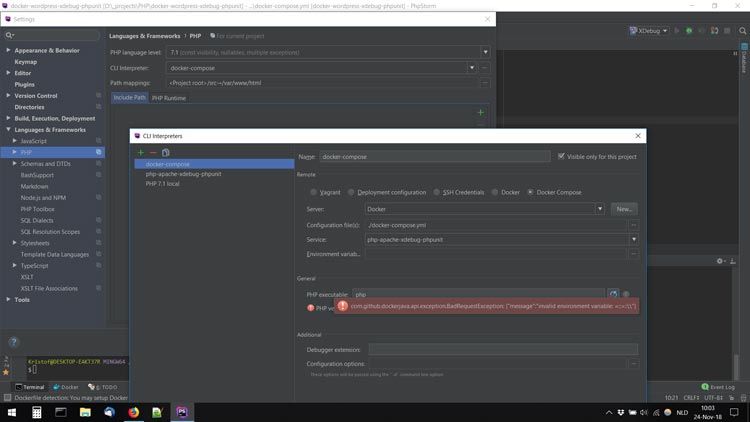750x422 pixels.
Task: Open TODO tool window tab
Action: [103, 387]
